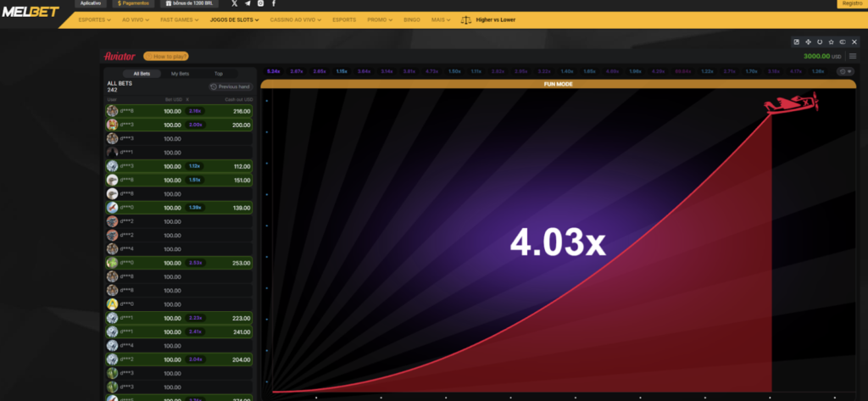Click the Aplicativo button
The image size is (868, 401).
tap(91, 3)
